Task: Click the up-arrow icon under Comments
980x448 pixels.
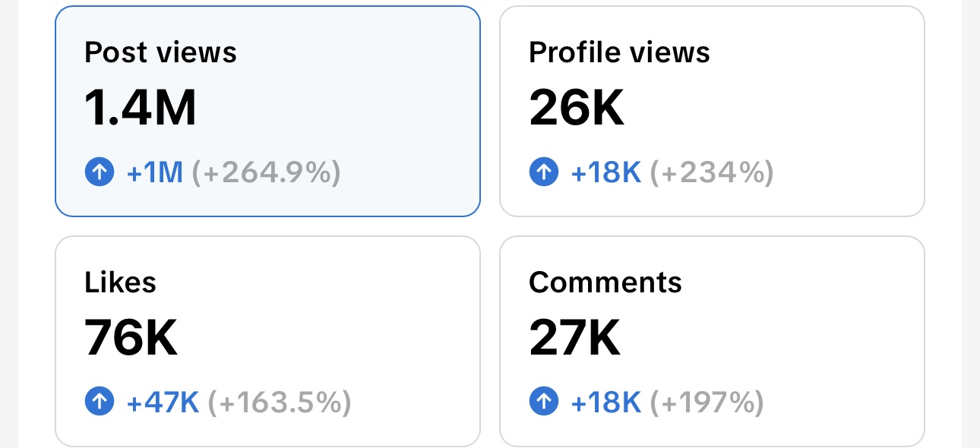Action: point(543,402)
